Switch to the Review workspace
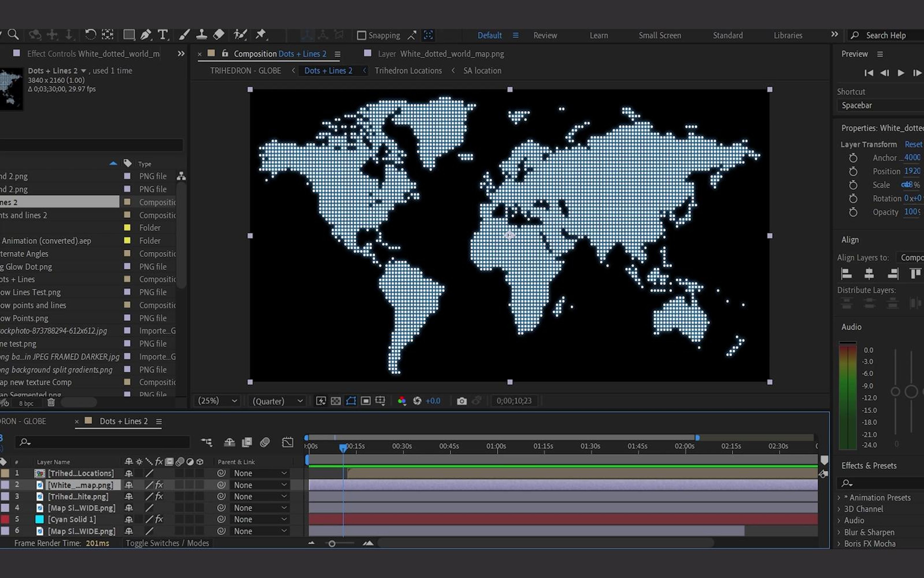 (x=545, y=35)
